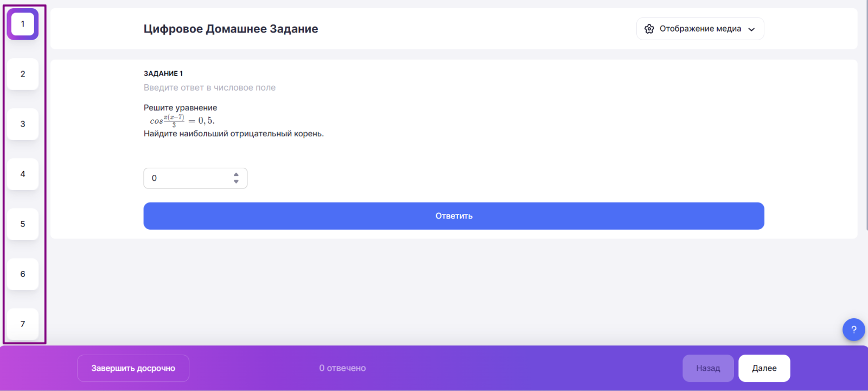Click the Назад button
This screenshot has width=868, height=391.
click(x=708, y=368)
